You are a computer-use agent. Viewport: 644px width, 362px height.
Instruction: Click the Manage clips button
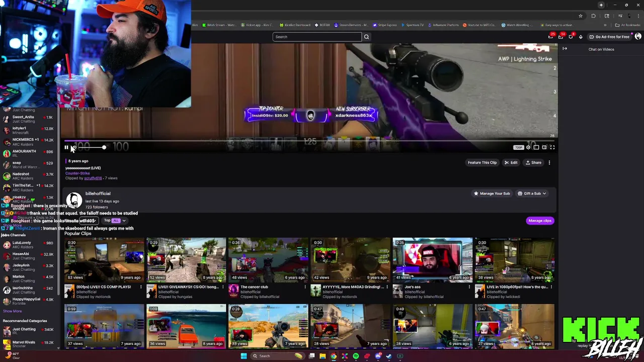[x=540, y=221]
